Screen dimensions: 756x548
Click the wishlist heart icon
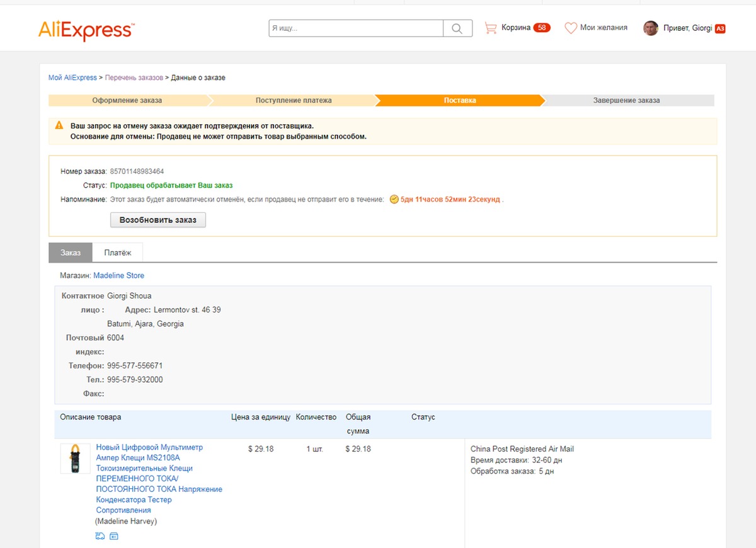click(x=571, y=28)
